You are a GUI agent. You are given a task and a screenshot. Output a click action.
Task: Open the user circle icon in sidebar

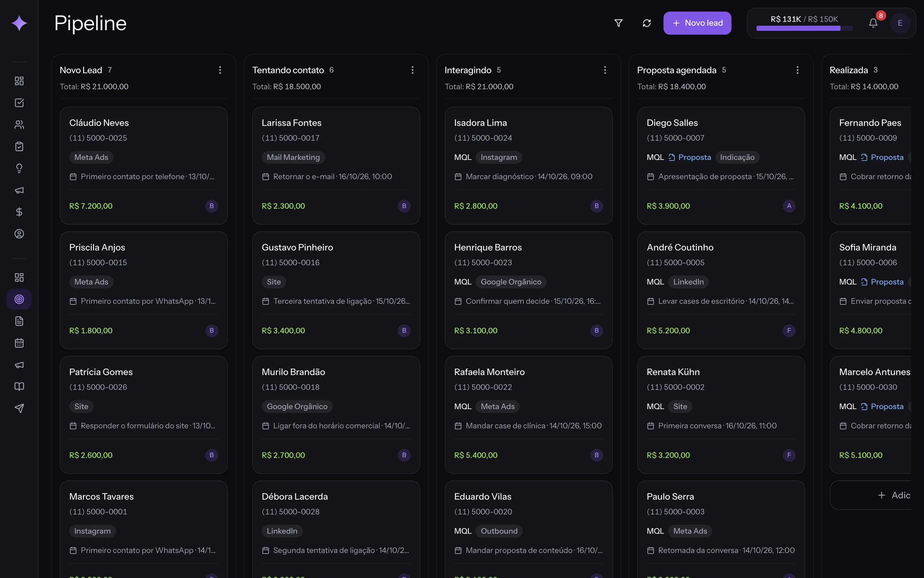pos(19,233)
